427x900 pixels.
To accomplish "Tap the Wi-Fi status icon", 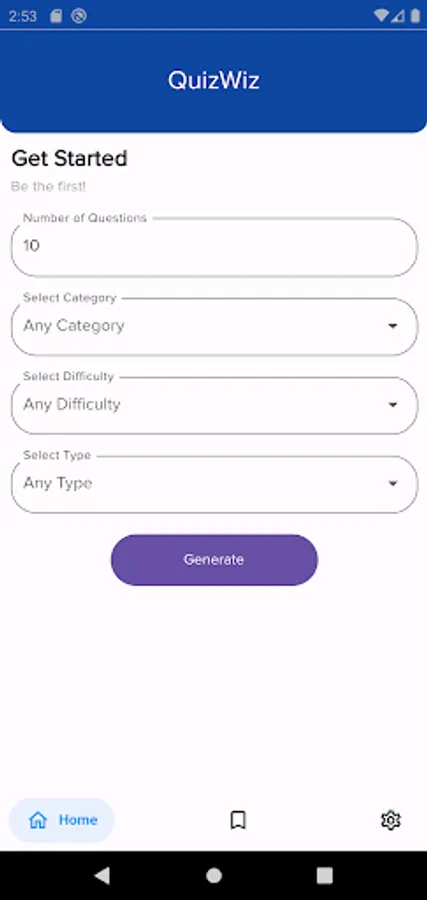I will (380, 16).
